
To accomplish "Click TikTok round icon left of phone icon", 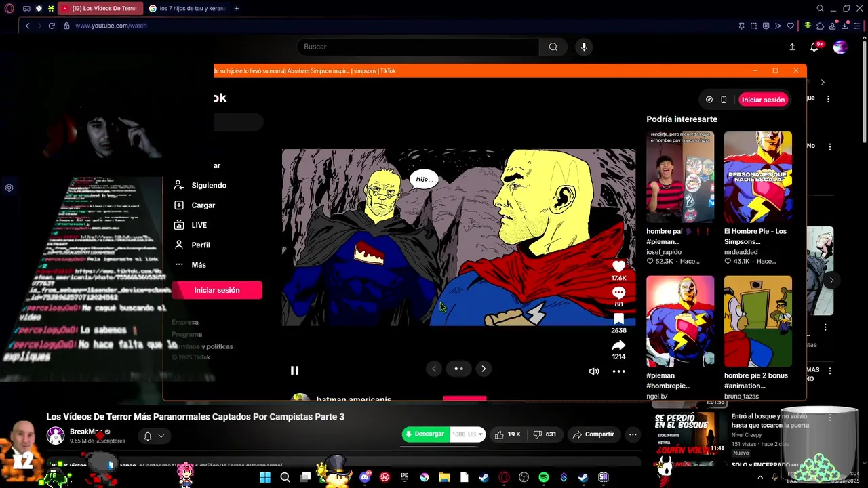I will 709,100.
